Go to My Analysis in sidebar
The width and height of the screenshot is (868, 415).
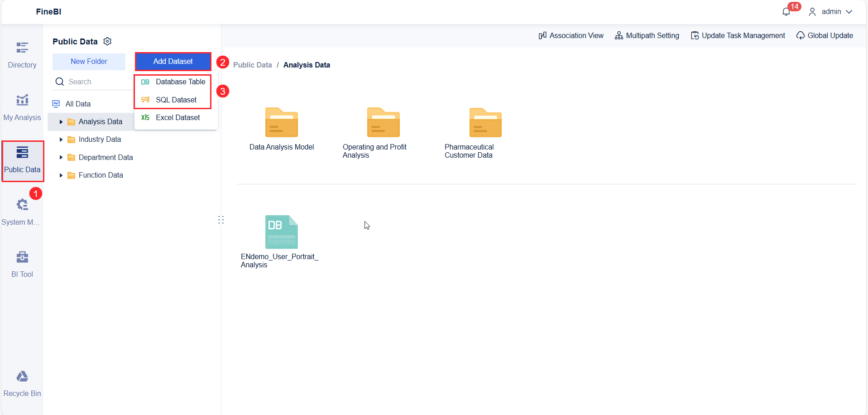pyautogui.click(x=22, y=107)
